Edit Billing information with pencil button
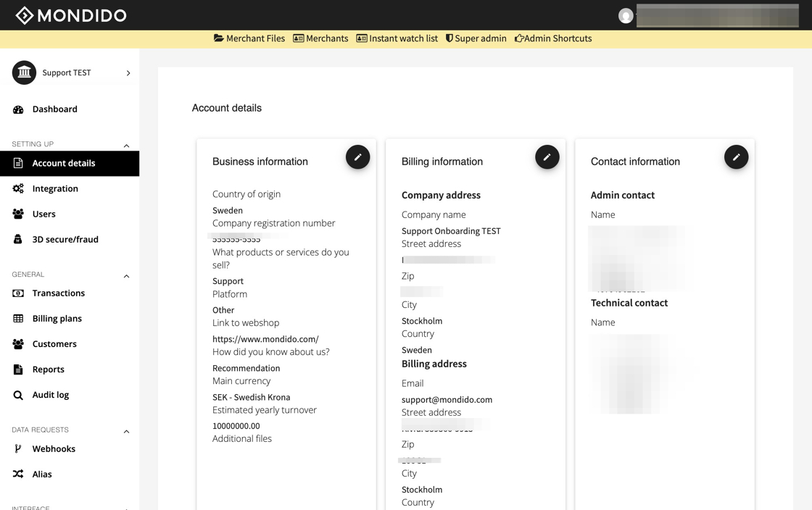The height and width of the screenshot is (510, 812). pyautogui.click(x=547, y=156)
